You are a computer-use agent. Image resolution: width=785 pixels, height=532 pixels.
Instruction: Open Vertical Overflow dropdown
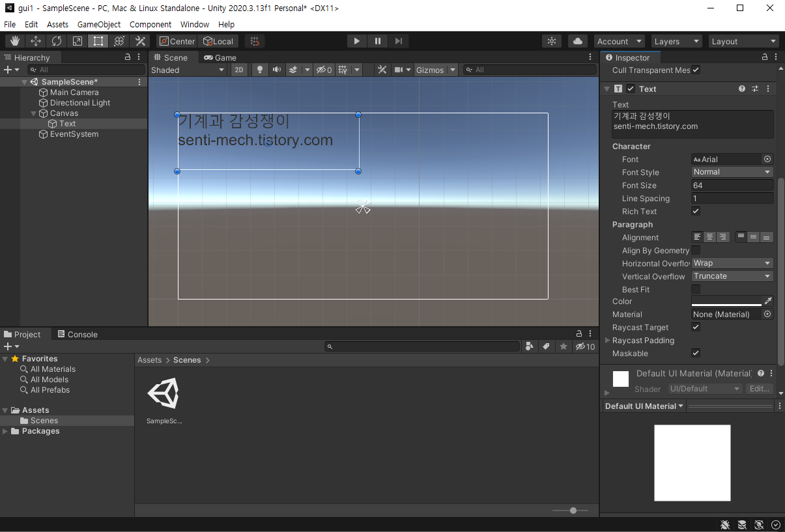point(732,276)
